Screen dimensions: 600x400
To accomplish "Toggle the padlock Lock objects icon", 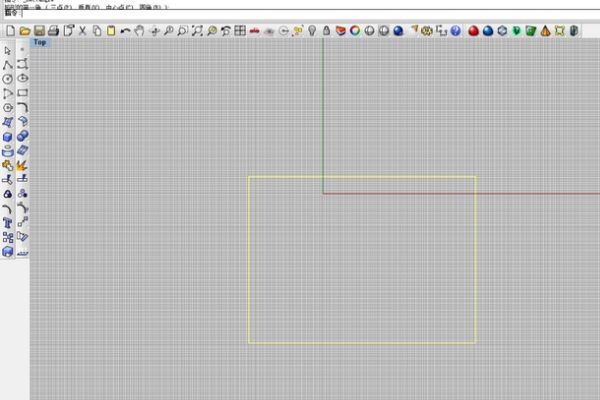I will [326, 31].
